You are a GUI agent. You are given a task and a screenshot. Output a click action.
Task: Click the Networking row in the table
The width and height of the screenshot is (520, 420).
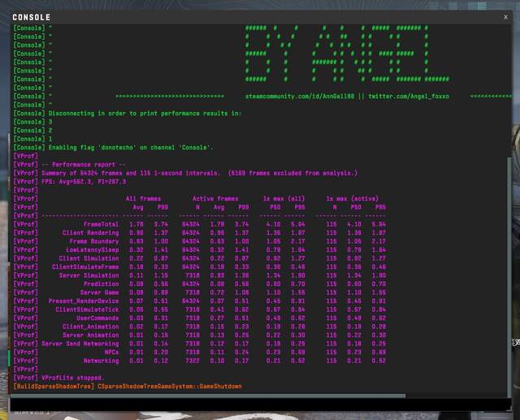click(101, 360)
